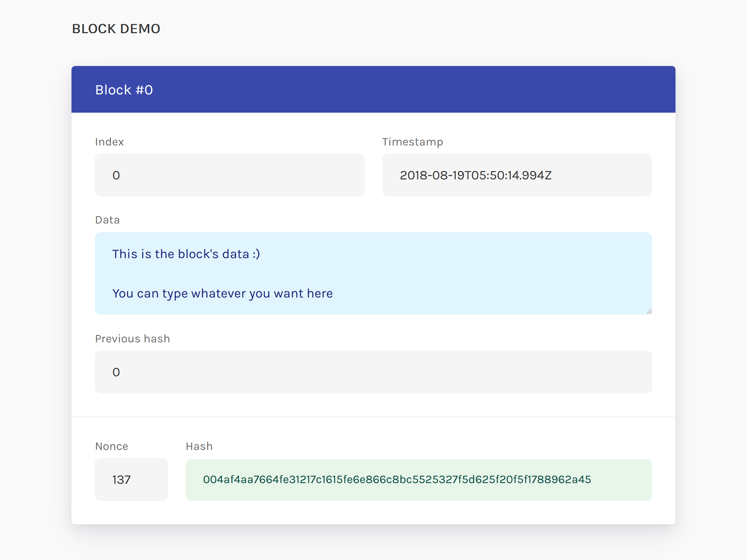Click the Hash field label

(x=199, y=446)
